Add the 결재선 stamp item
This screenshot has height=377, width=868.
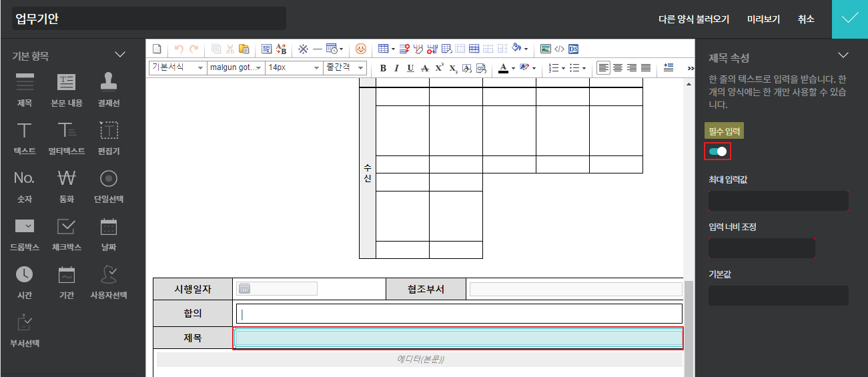(x=109, y=88)
